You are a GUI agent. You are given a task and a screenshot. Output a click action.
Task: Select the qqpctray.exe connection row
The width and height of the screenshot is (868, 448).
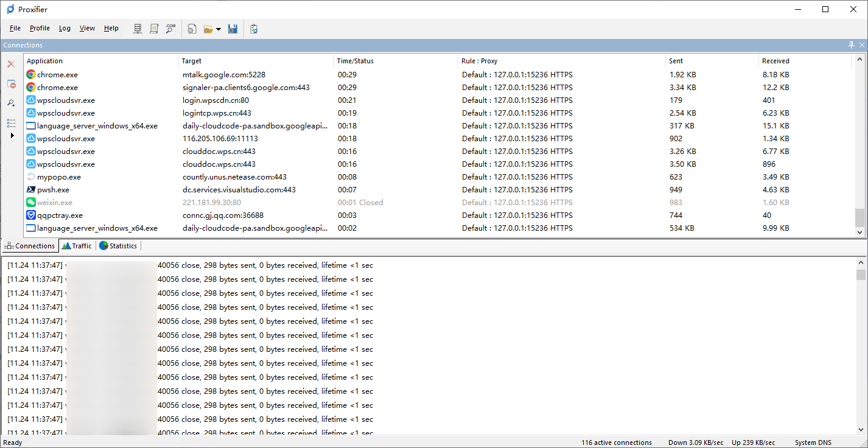point(439,215)
